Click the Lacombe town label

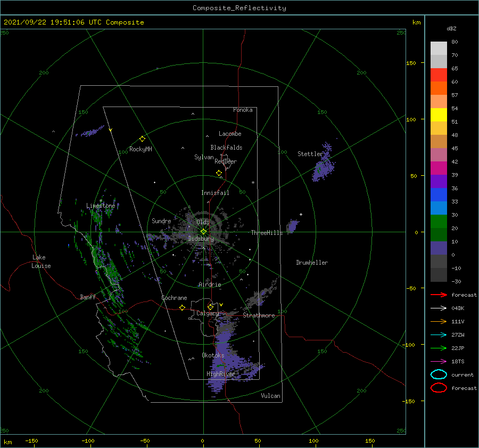(x=230, y=134)
